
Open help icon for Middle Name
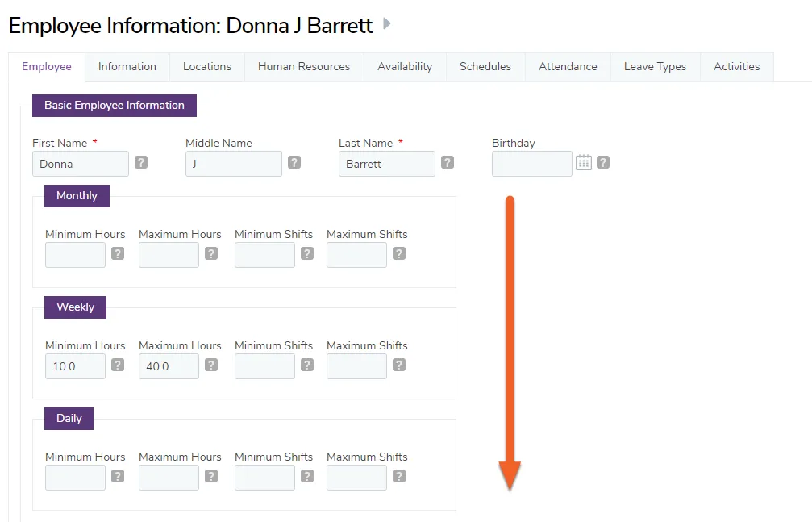point(294,163)
